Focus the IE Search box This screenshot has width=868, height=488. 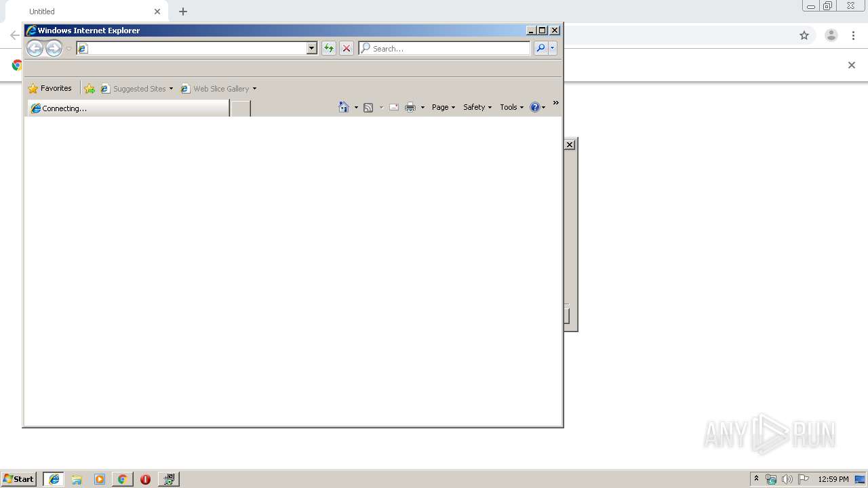click(444, 48)
